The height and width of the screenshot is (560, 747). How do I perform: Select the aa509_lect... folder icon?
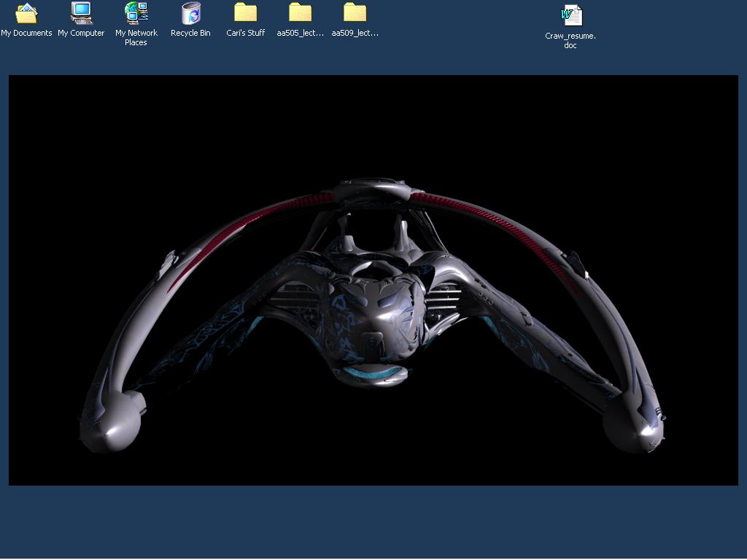pyautogui.click(x=355, y=12)
